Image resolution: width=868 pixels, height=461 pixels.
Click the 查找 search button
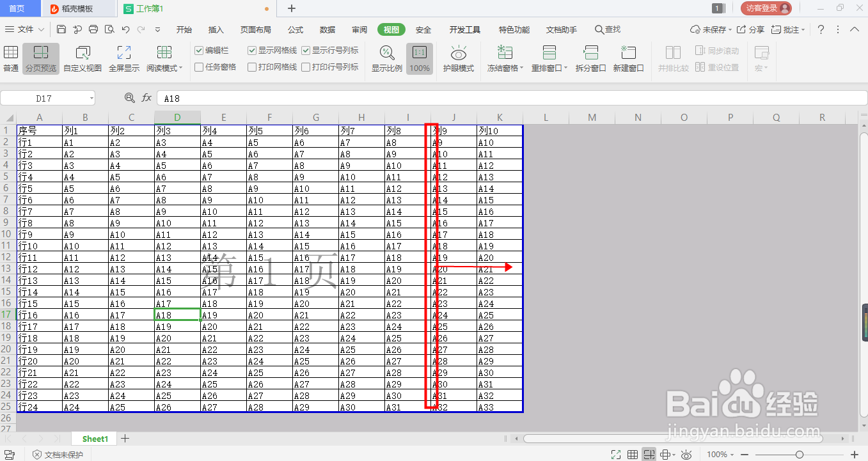[x=608, y=30]
